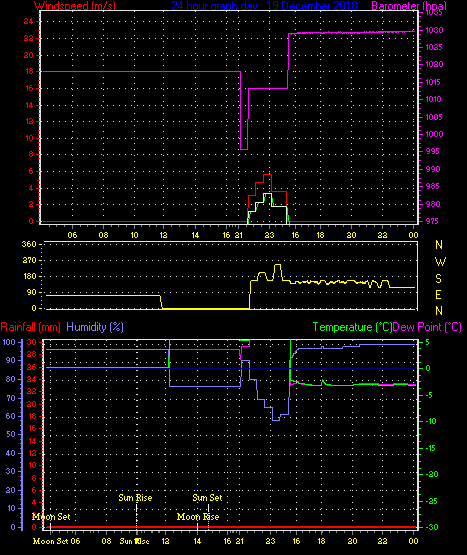Click the S compass label

tap(439, 279)
